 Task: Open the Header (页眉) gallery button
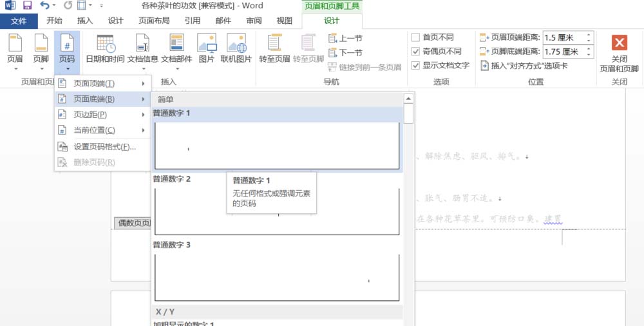15,52
